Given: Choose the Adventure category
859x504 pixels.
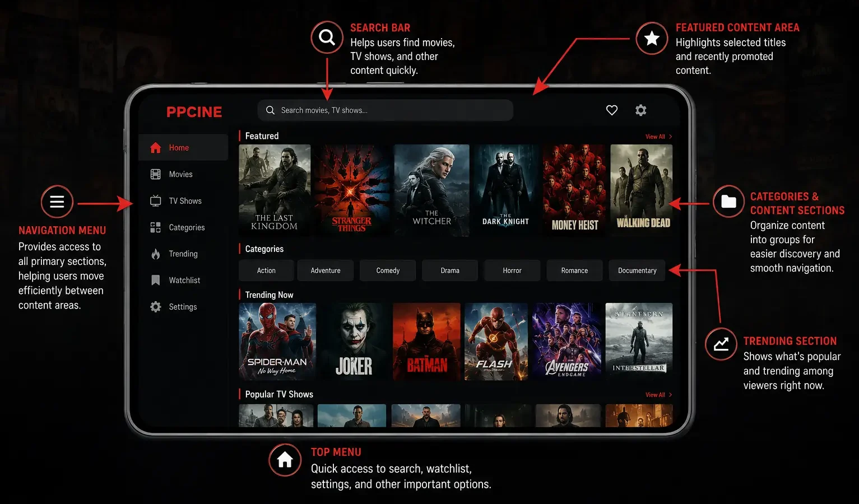Looking at the screenshot, I should coord(326,270).
